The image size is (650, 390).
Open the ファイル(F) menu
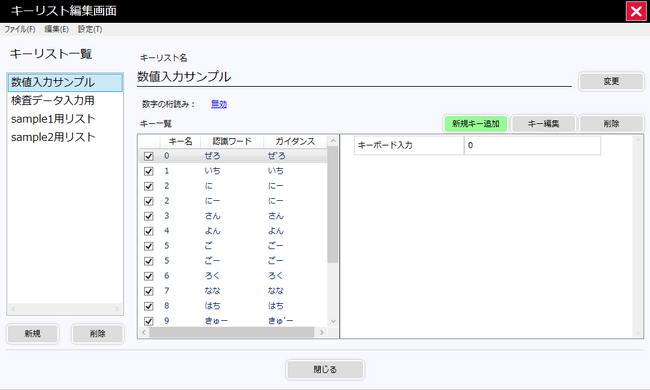(x=19, y=29)
